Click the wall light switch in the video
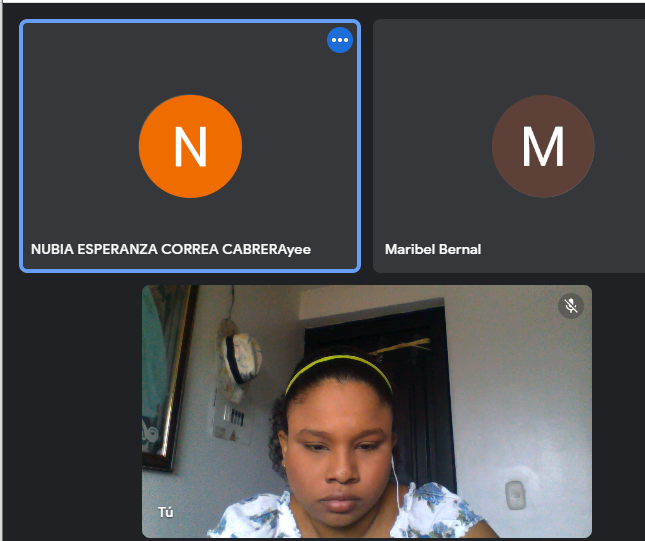 [x=515, y=493]
